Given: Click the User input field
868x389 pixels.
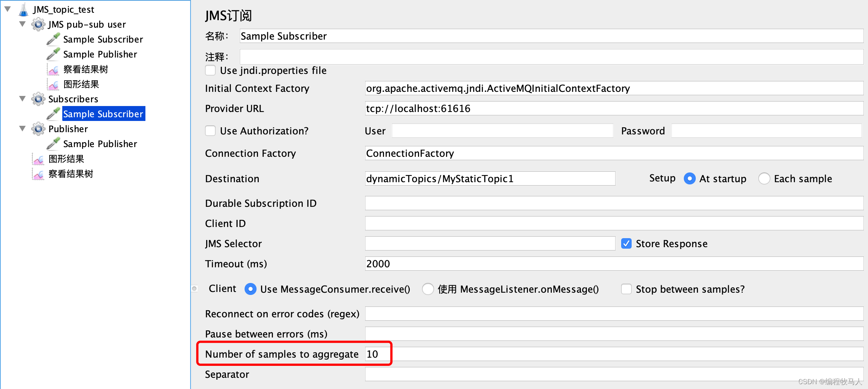Looking at the screenshot, I should pos(502,131).
